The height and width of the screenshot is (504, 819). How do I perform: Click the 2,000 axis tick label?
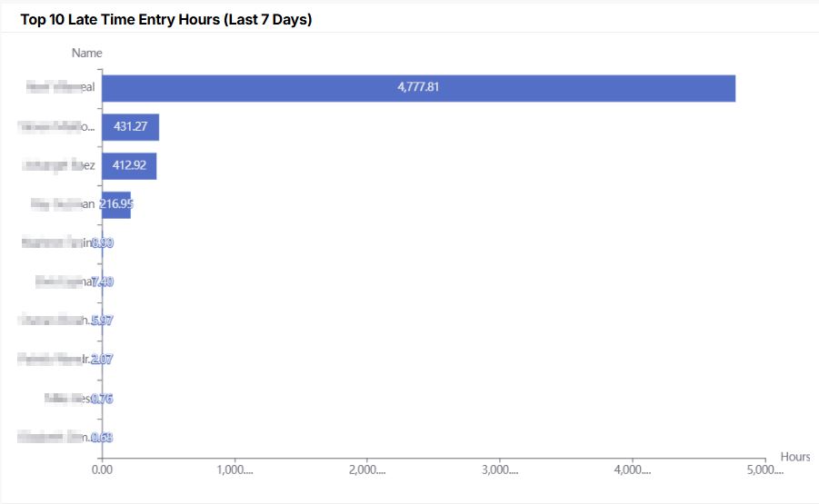(x=367, y=469)
